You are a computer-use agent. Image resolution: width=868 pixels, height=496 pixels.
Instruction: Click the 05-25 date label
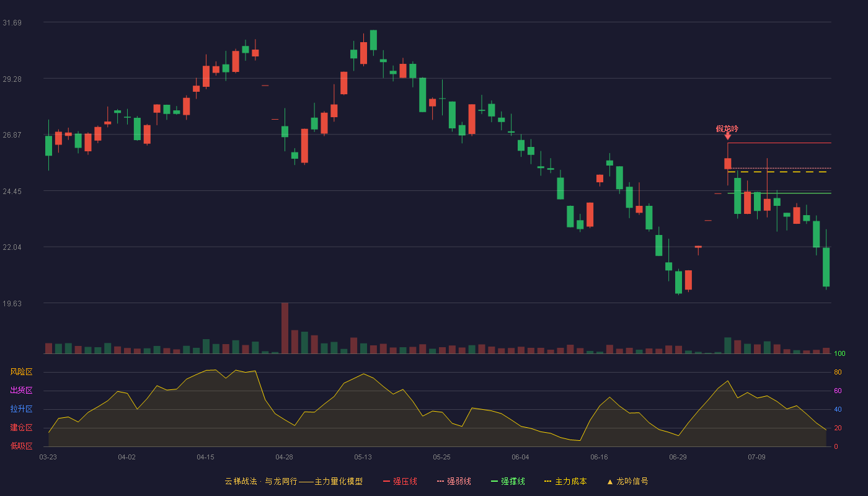pyautogui.click(x=441, y=457)
